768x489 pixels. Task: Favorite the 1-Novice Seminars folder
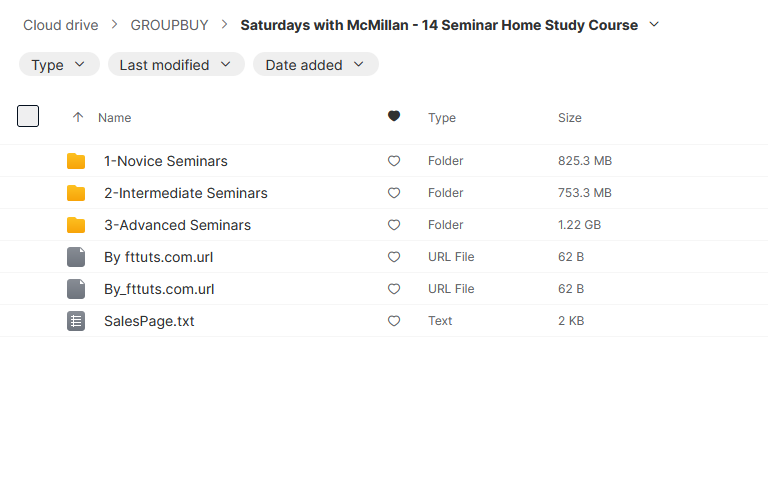click(x=394, y=161)
